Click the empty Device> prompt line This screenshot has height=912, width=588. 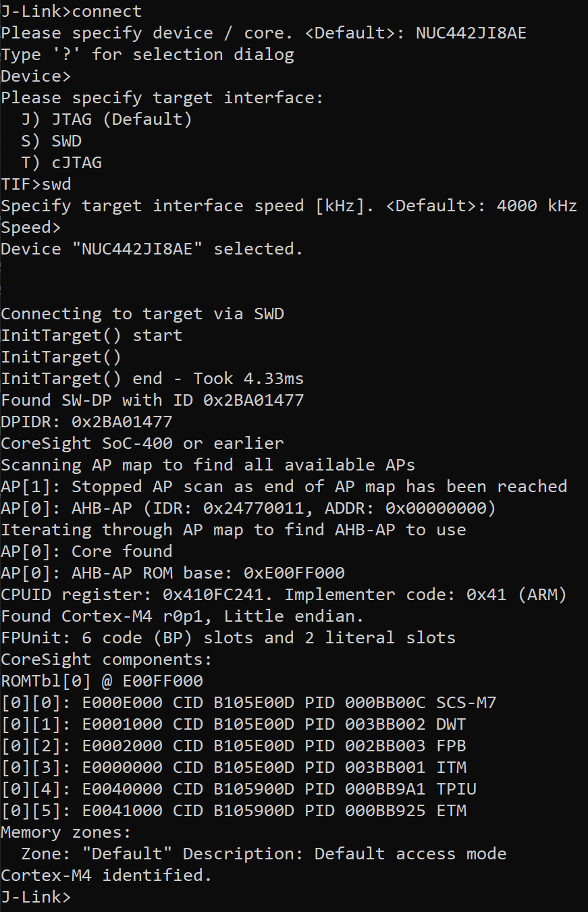point(35,76)
